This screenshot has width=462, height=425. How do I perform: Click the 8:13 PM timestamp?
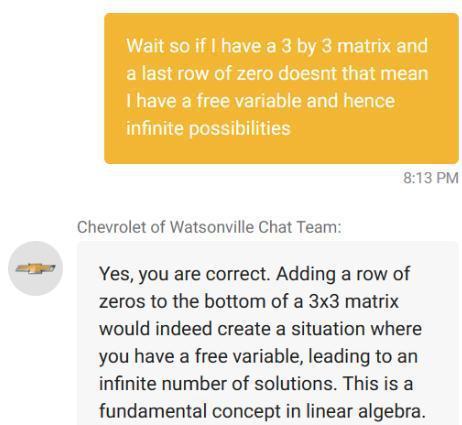(x=431, y=178)
